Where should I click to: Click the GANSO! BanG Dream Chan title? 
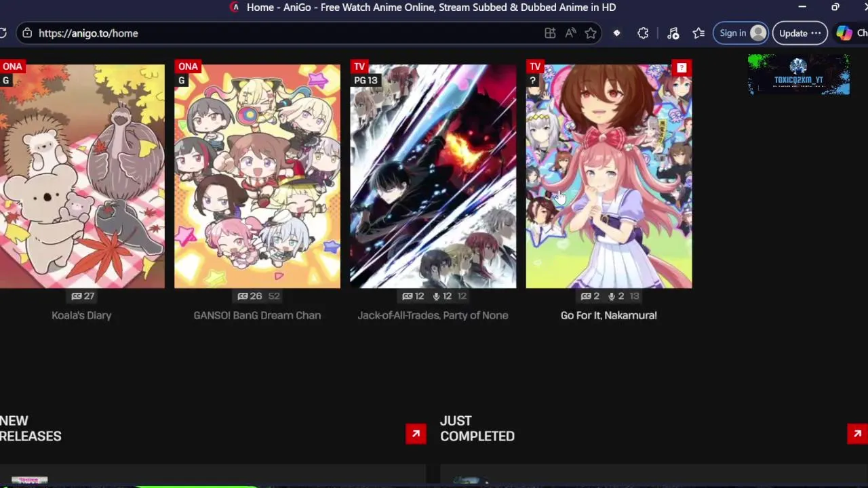pyautogui.click(x=257, y=315)
